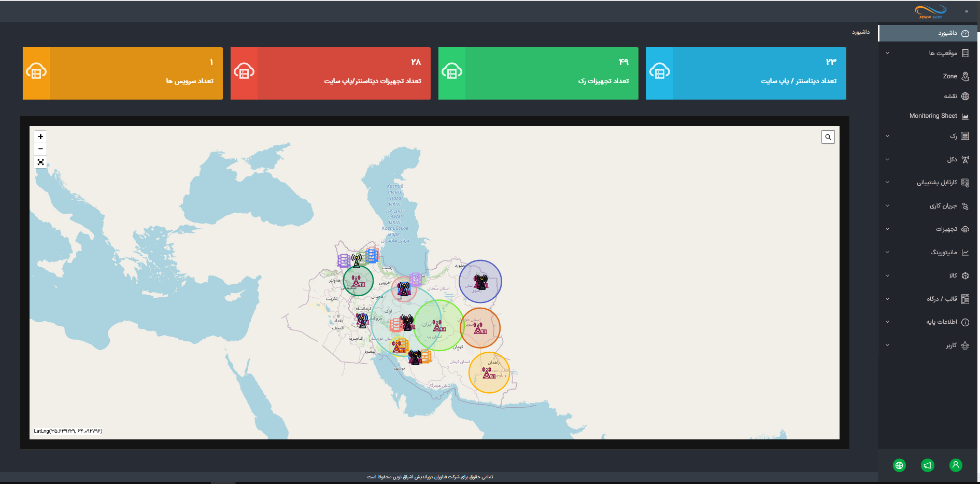The width and height of the screenshot is (980, 484).
Task: Toggle fullscreen view of the map
Action: coord(40,162)
